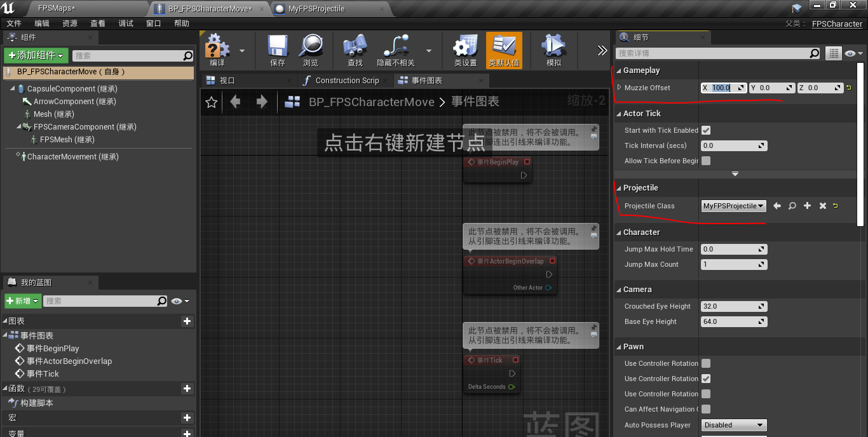Reset Muzzle Offset to default arrow

(x=849, y=88)
